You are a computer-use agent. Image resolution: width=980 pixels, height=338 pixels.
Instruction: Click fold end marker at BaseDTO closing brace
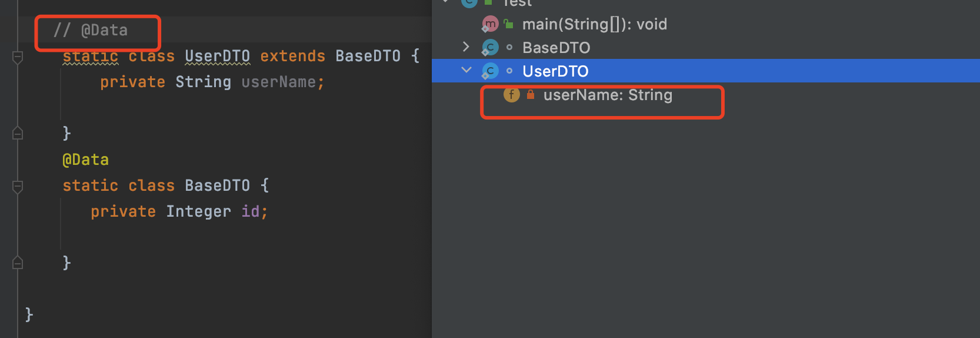18,263
